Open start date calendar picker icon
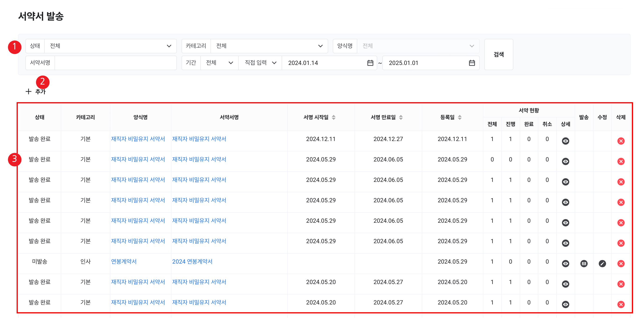Image resolution: width=644 pixels, height=318 pixels. click(x=370, y=63)
